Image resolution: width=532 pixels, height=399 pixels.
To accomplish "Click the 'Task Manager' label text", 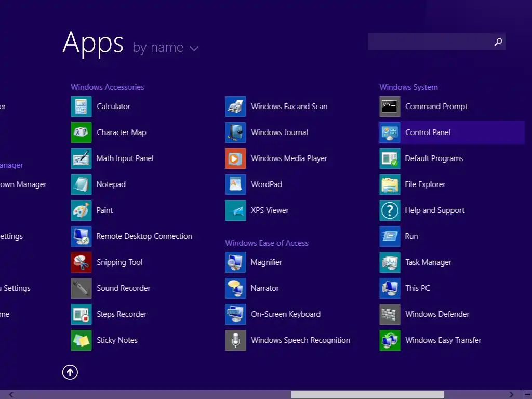I will click(428, 262).
